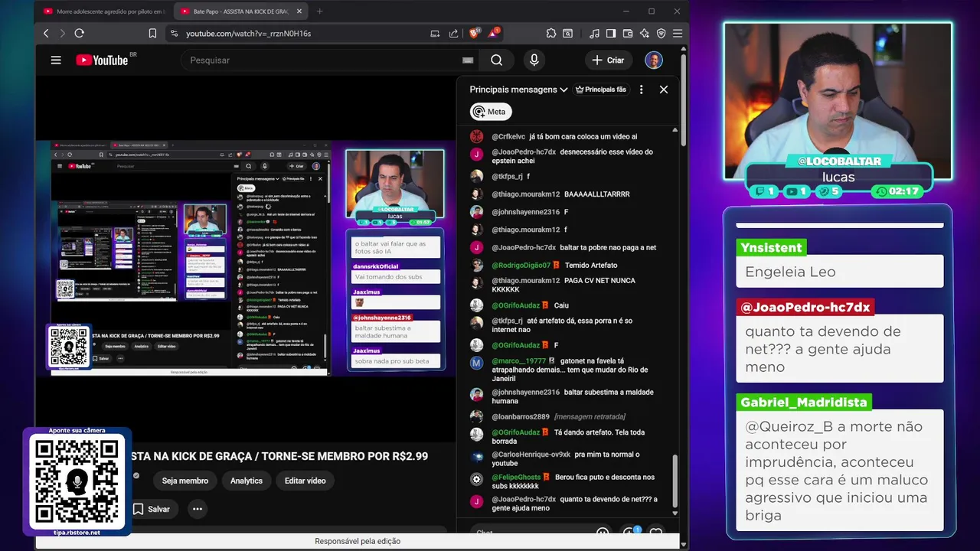The image size is (980, 551).
Task: Expand the Principais mensagens chat dropdown
Action: click(x=518, y=90)
